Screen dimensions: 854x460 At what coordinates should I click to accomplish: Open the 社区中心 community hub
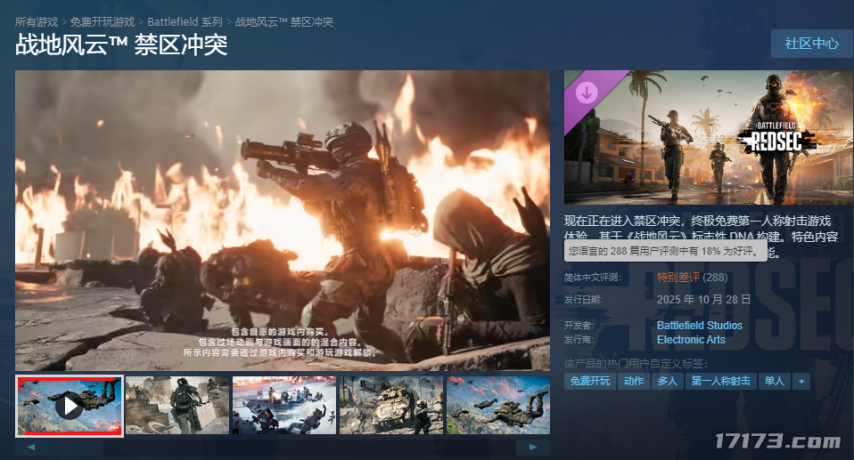click(x=811, y=43)
